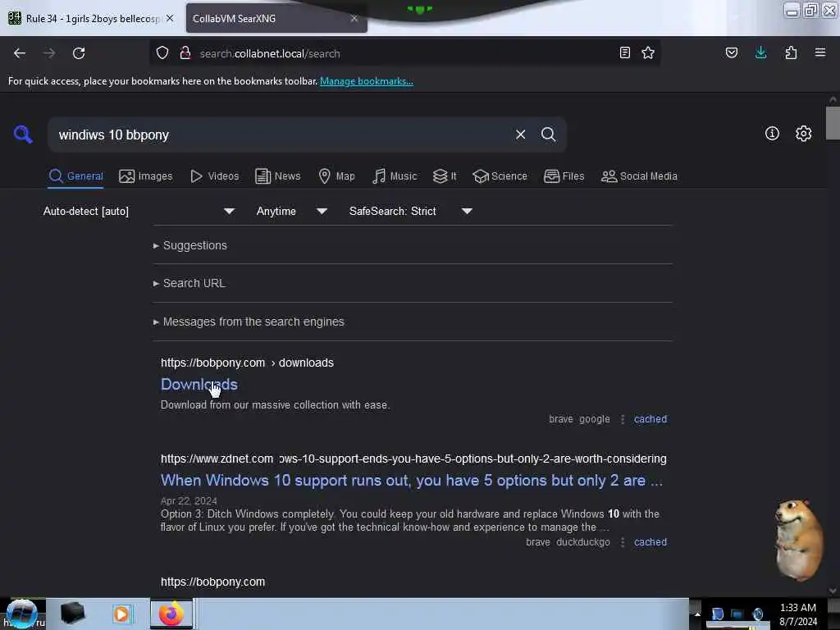Click the hamster mascot image
This screenshot has width=840, height=630.
[x=799, y=540]
